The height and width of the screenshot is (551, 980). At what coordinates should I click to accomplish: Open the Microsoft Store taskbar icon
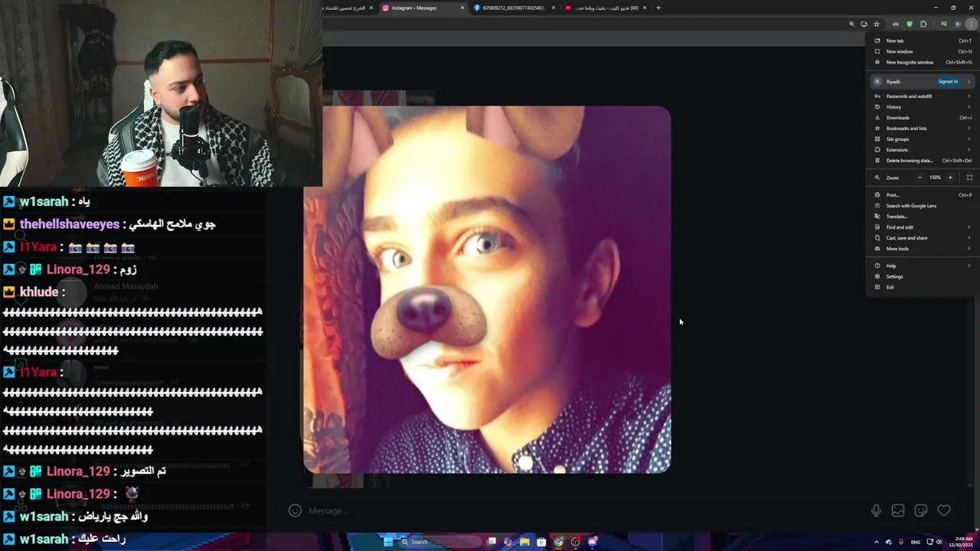541,542
